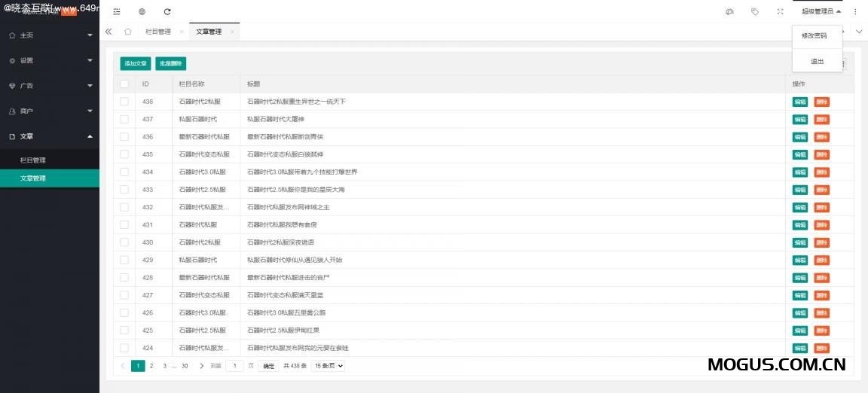Select 修改密码 from the user menu
Screen dimensions: 868x393
(x=814, y=35)
